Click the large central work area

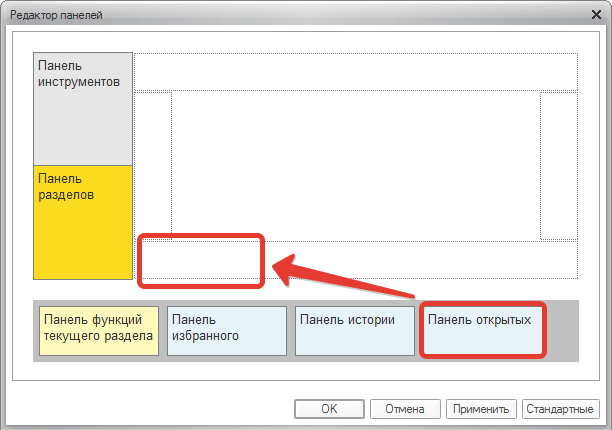pos(355,162)
